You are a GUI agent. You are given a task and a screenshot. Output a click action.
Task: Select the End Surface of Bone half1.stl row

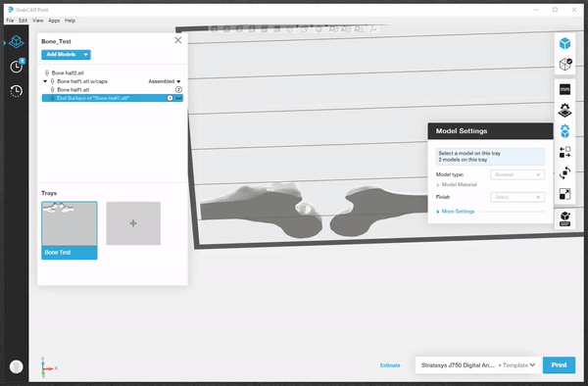(113, 98)
